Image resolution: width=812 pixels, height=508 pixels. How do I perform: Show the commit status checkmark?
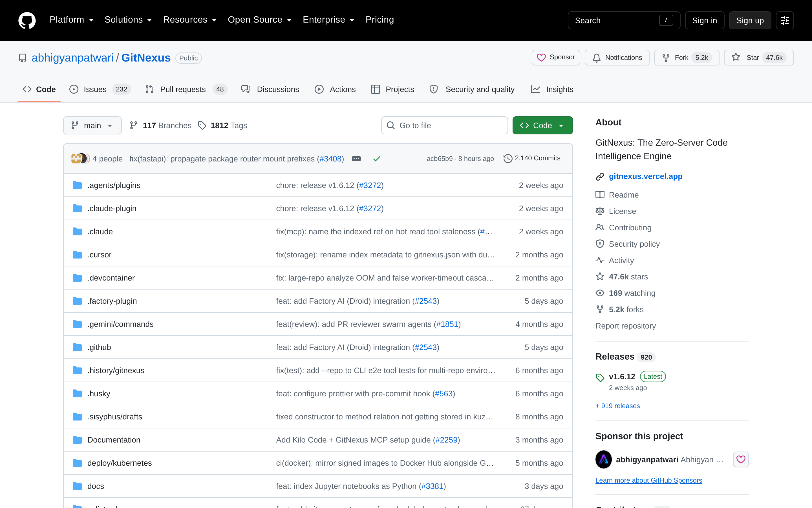[376, 159]
